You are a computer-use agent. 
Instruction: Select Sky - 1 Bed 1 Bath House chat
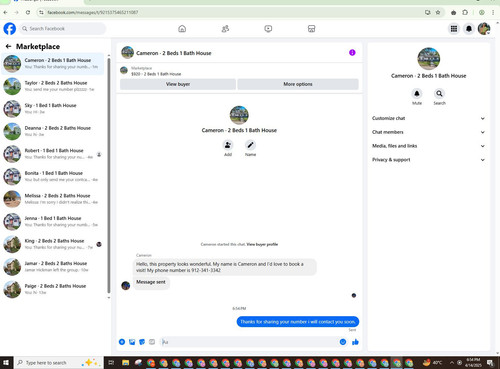coord(53,109)
